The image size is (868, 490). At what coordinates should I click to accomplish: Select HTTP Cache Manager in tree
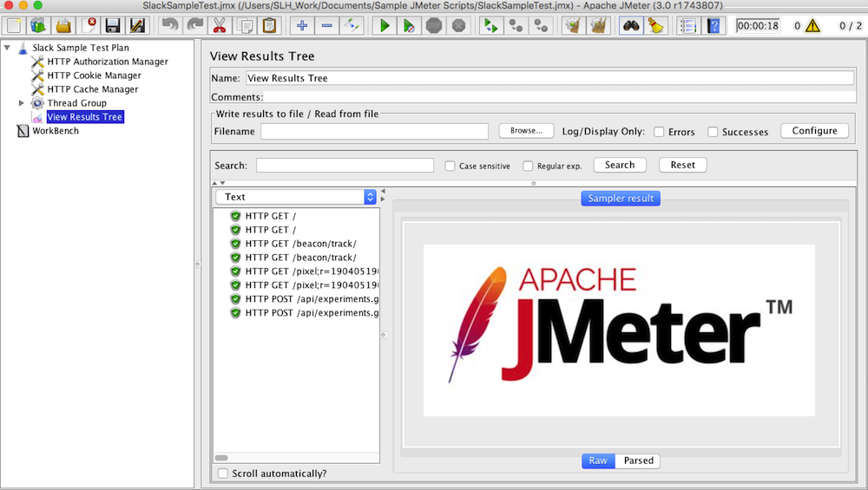coord(93,89)
